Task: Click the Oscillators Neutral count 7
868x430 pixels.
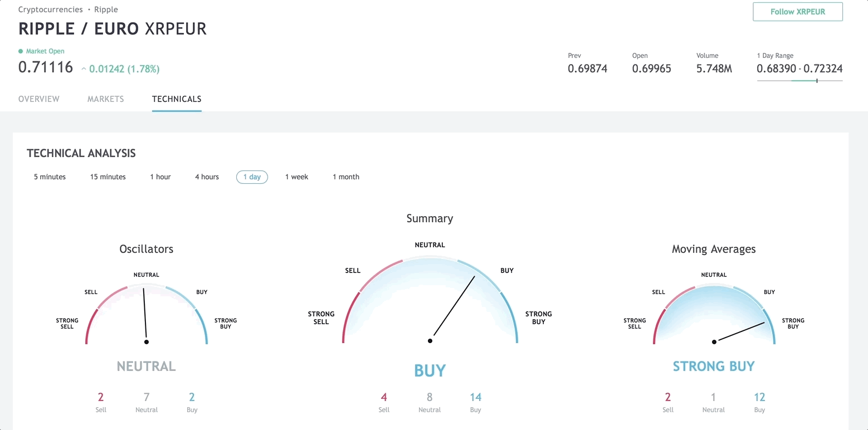Action: [x=147, y=397]
